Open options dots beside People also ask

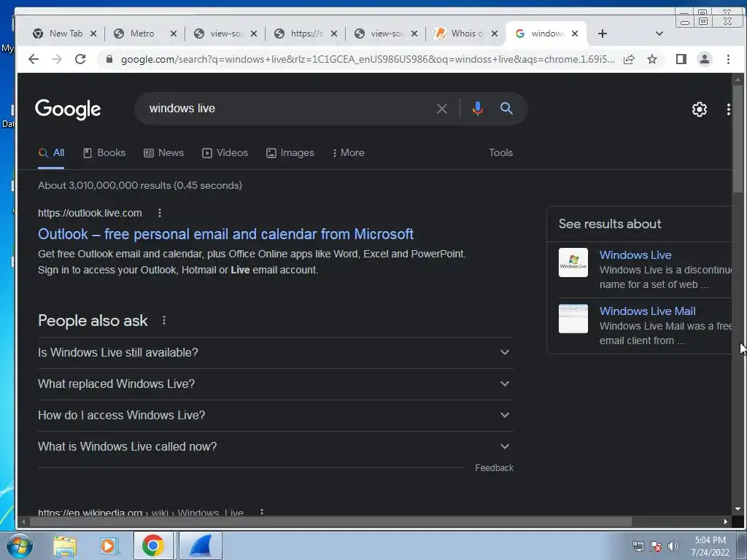[164, 321]
